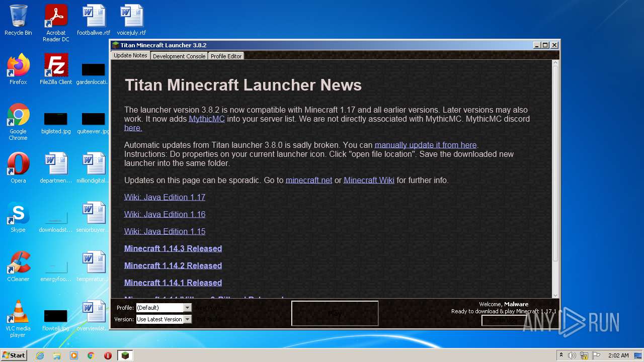644x362 pixels.
Task: Open the volume speaker tray icon
Action: [572, 355]
